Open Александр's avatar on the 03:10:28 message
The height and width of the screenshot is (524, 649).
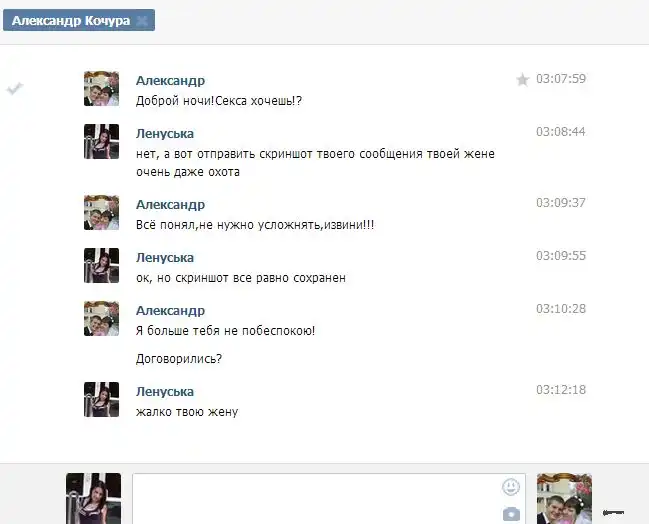(x=101, y=319)
